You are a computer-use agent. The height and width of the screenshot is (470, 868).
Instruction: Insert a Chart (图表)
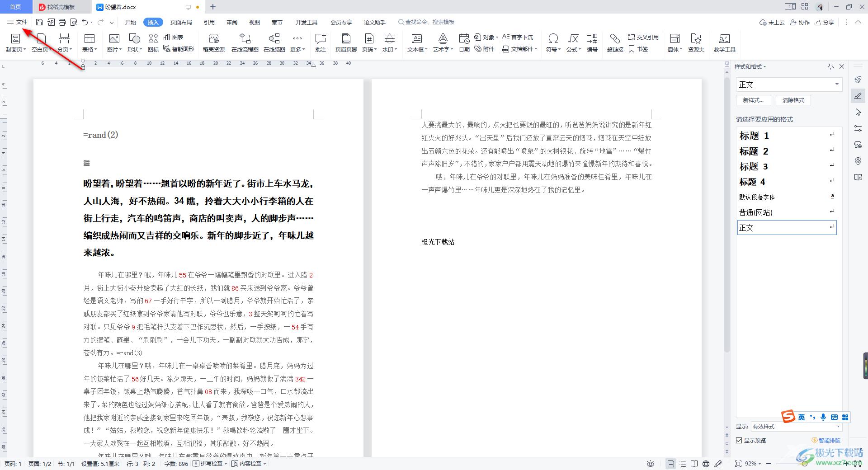pyautogui.click(x=174, y=37)
